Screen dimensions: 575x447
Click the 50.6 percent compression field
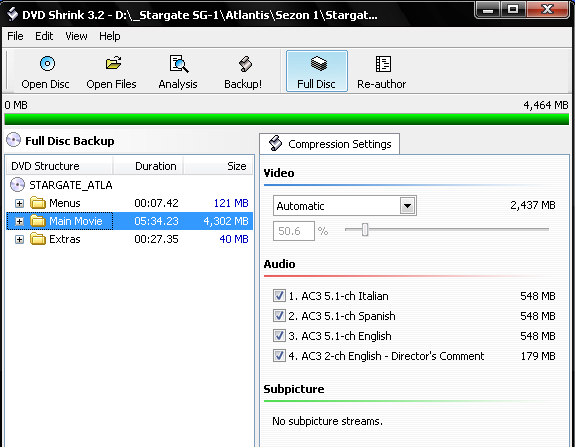(x=294, y=231)
